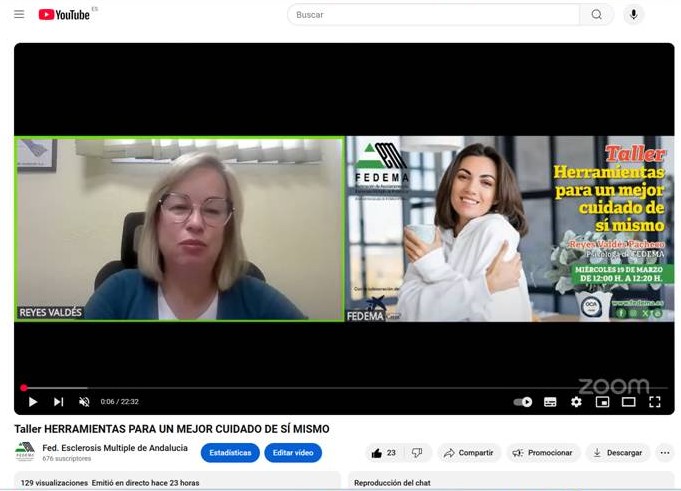This screenshot has height=491, width=681.
Task: Seek along the video progress bar
Action: pos(345,388)
